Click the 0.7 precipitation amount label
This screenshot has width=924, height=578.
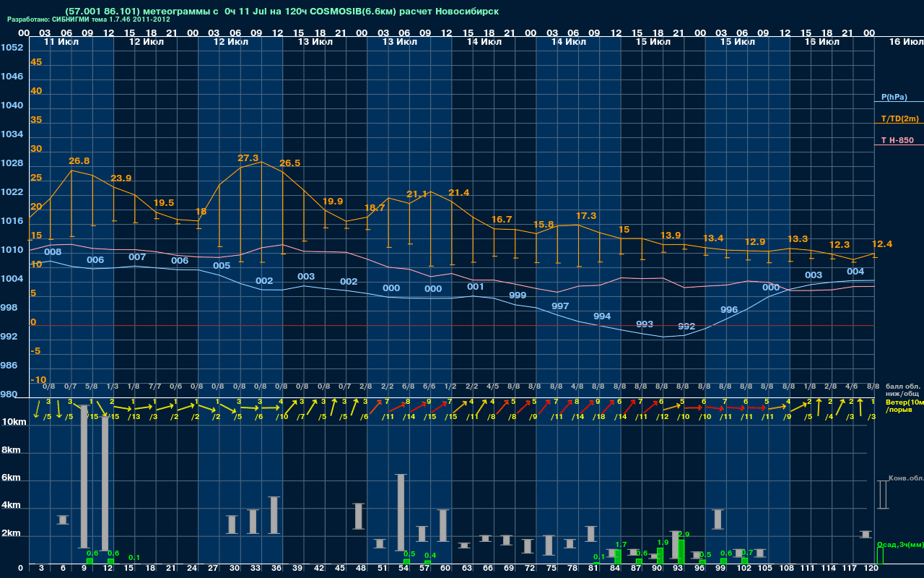coord(747,552)
